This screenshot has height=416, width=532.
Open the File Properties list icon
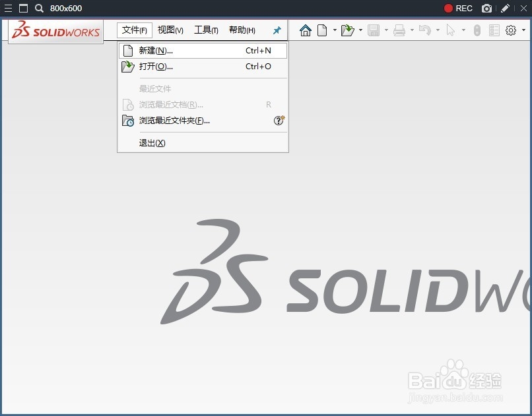pyautogui.click(x=494, y=30)
